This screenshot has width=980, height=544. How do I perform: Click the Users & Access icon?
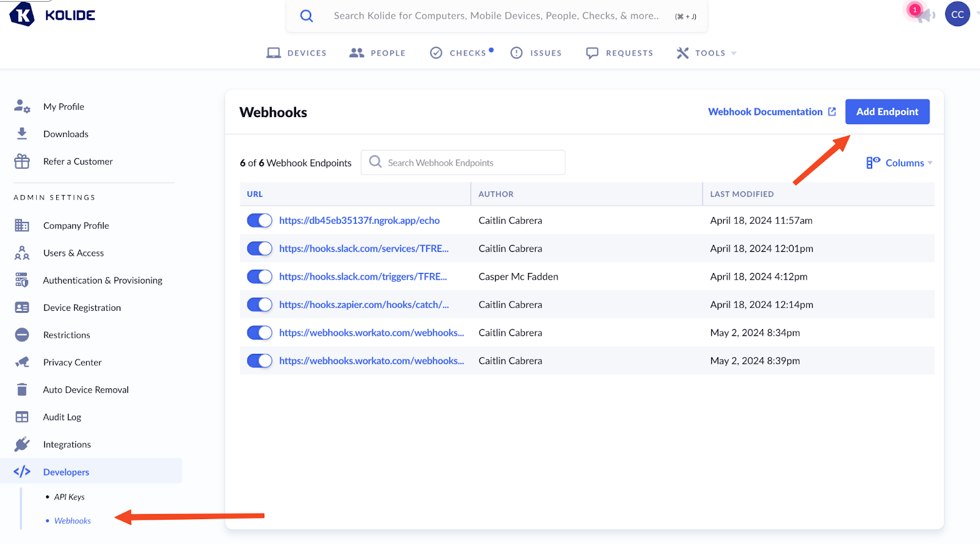(22, 252)
